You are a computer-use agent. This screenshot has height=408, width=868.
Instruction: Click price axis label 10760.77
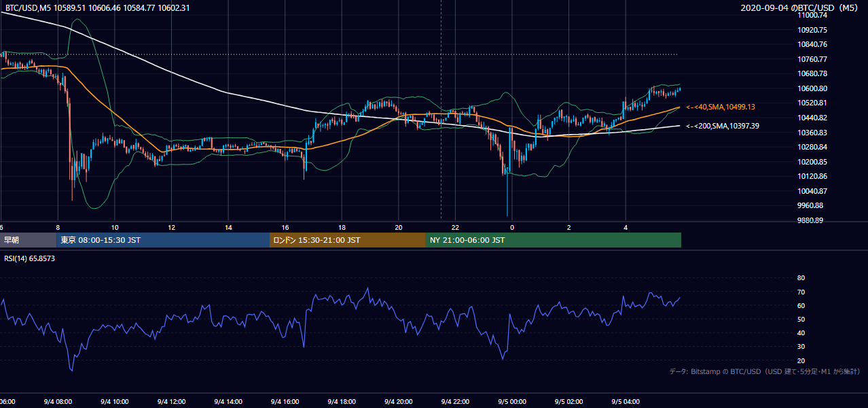(x=812, y=59)
